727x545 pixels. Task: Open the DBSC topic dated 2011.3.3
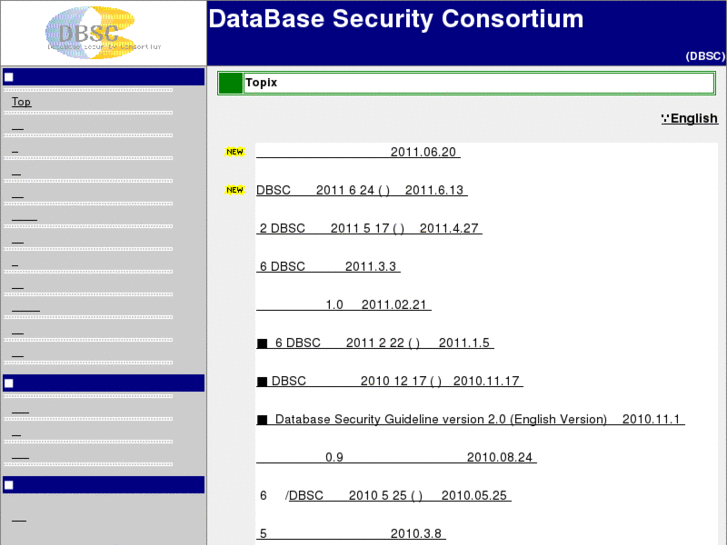[x=328, y=267]
